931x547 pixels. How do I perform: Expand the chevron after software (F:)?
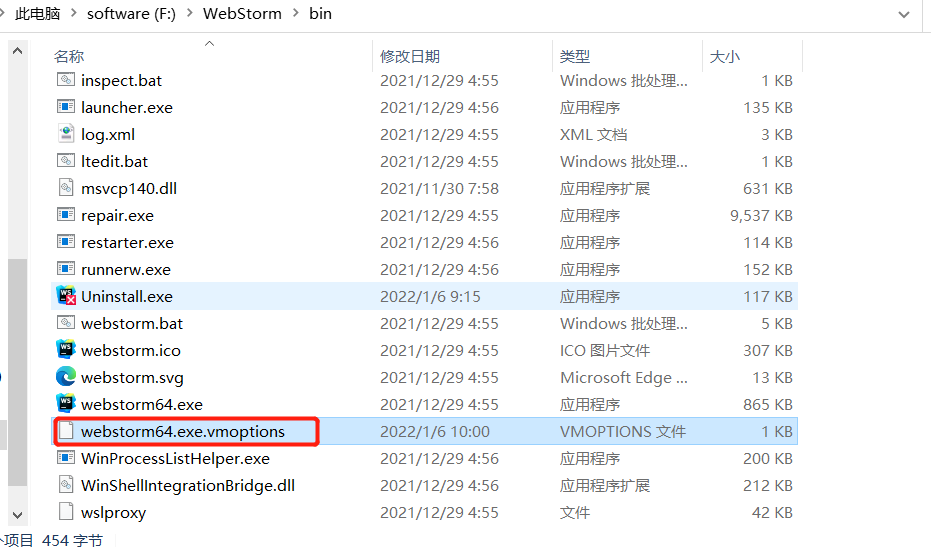(x=189, y=13)
